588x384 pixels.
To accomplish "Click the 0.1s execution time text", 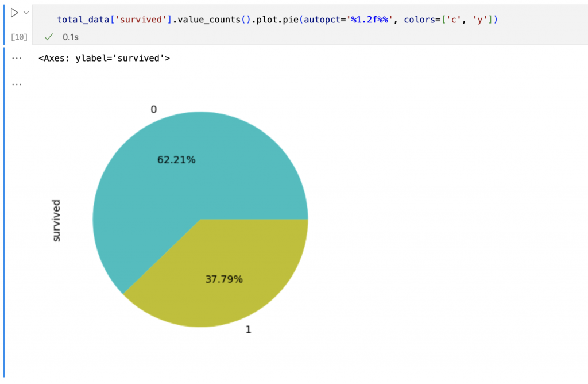I will (x=71, y=37).
